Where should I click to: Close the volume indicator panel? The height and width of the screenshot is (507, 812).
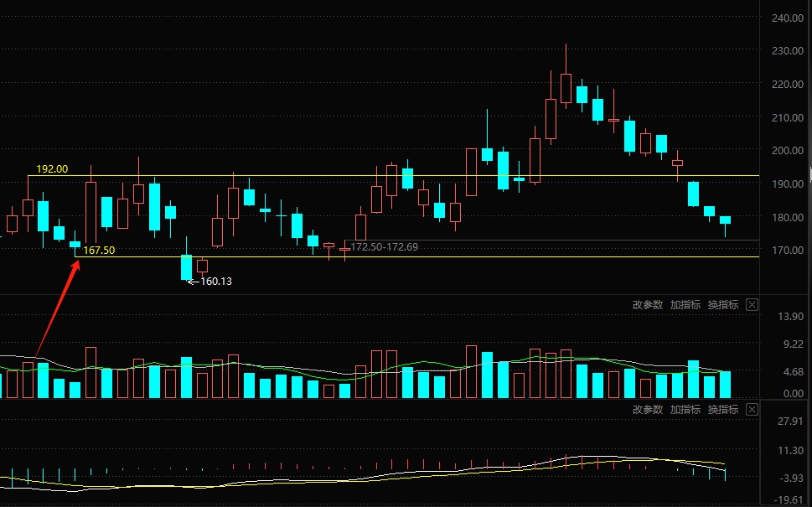click(x=752, y=304)
